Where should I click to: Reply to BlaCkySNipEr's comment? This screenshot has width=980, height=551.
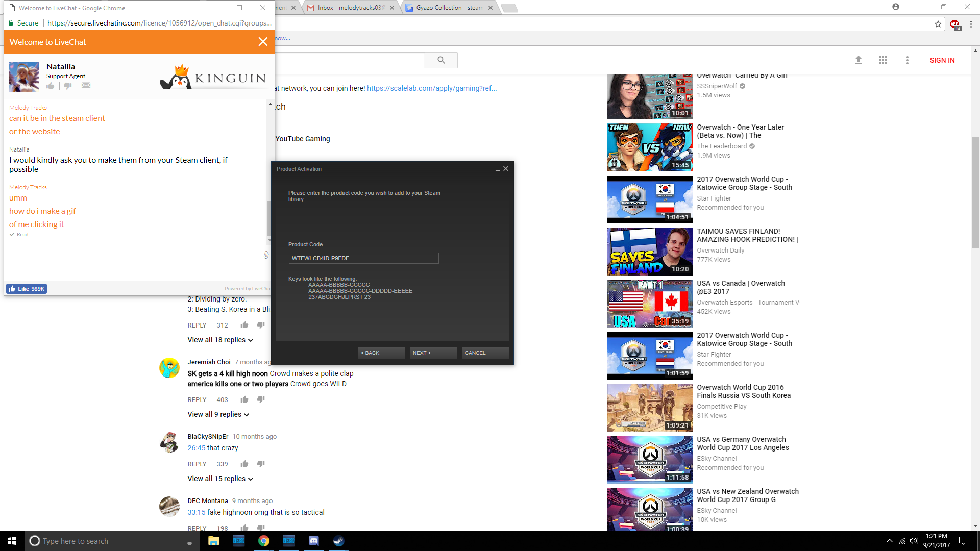[197, 464]
